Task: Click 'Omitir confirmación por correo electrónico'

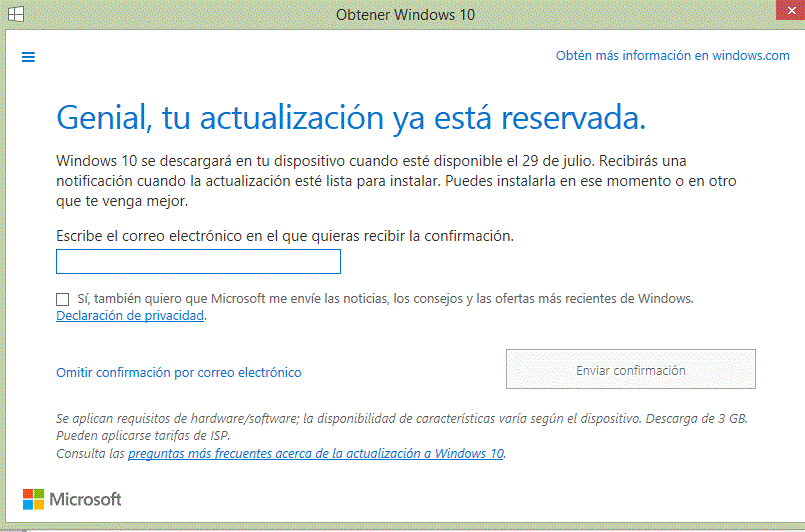Action: coord(179,372)
